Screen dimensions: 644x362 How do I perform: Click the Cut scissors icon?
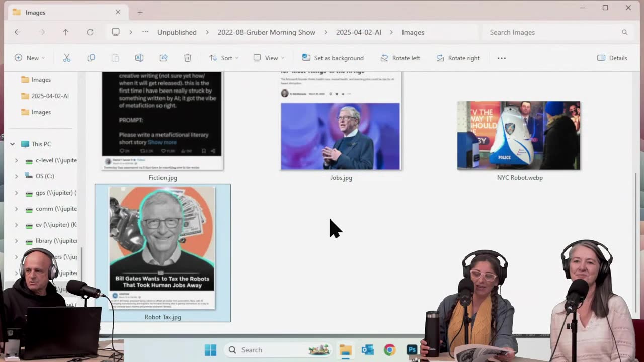(67, 58)
